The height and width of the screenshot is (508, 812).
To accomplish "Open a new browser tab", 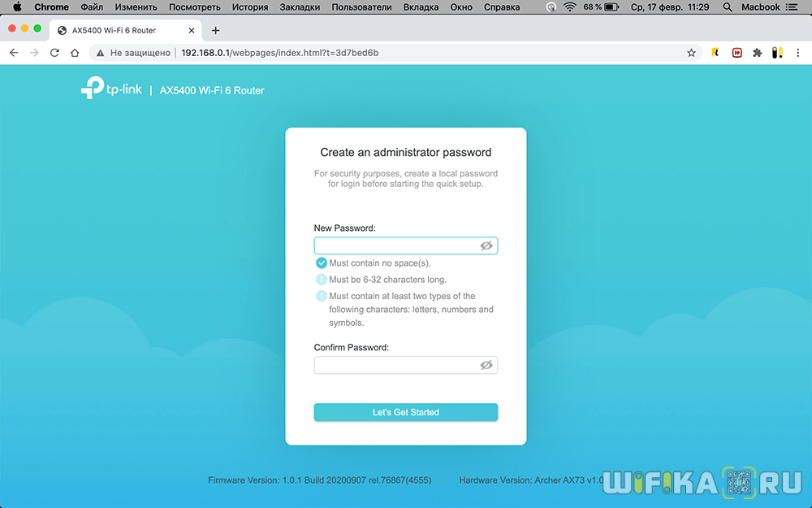I will [215, 30].
